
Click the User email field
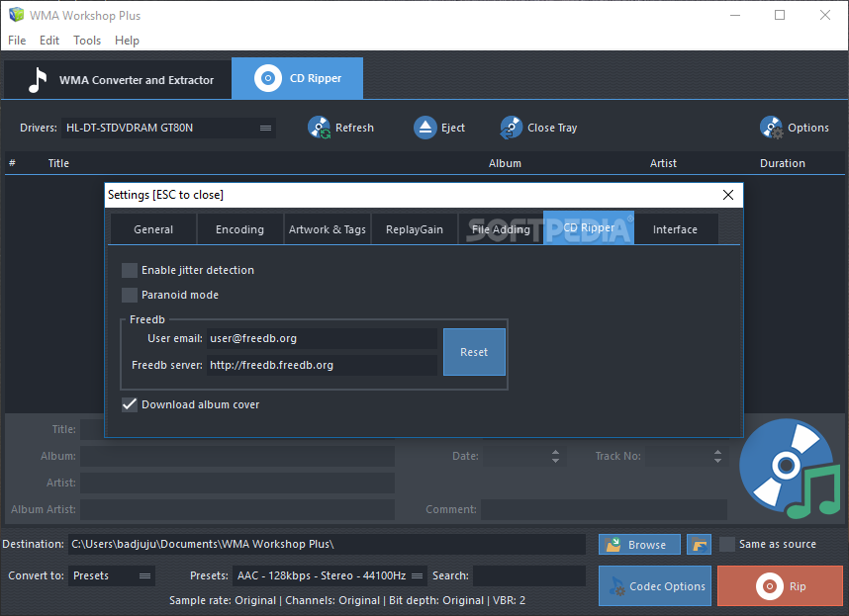pos(322,338)
